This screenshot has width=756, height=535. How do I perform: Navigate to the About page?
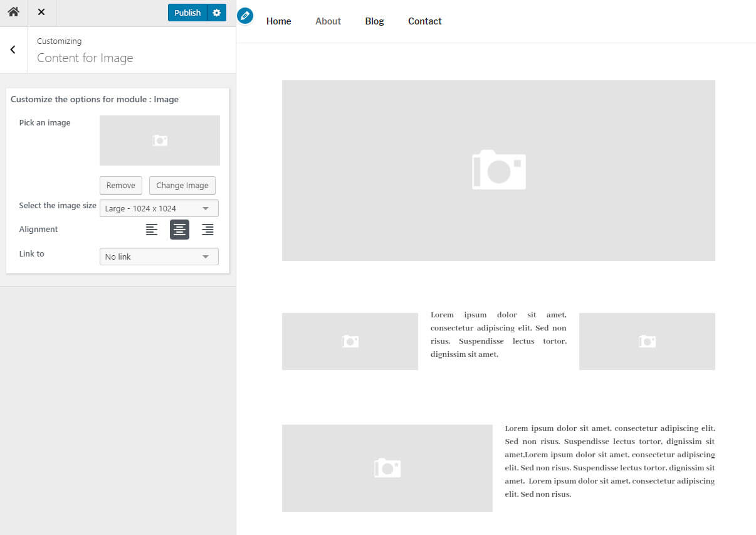(328, 21)
